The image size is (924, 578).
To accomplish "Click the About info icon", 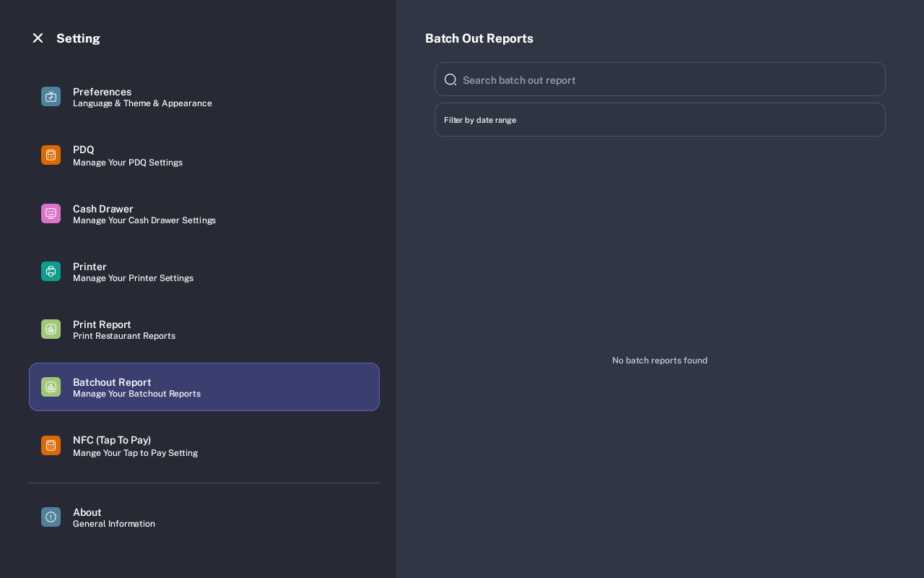I will (51, 517).
